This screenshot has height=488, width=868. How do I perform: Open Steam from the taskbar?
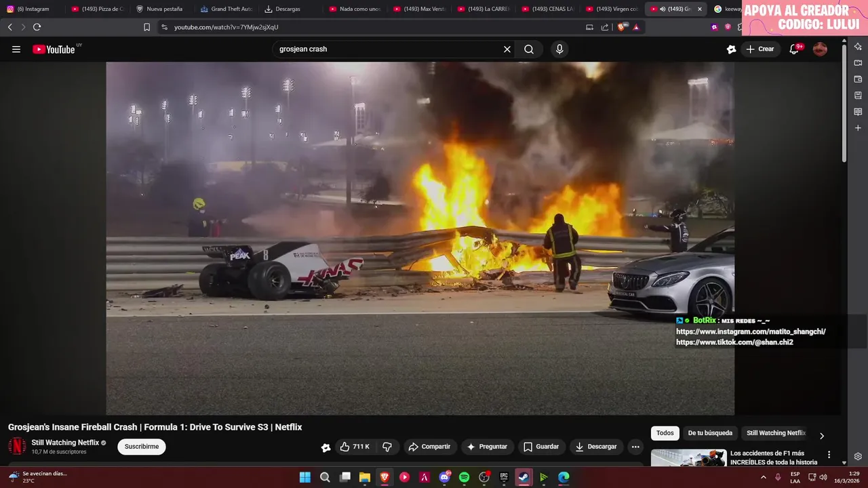524,477
